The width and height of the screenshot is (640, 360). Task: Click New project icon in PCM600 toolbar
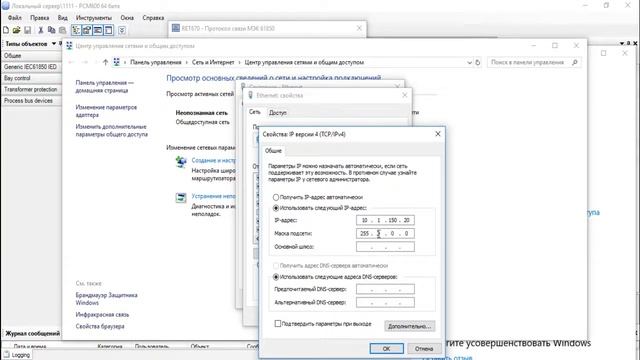coord(6,30)
